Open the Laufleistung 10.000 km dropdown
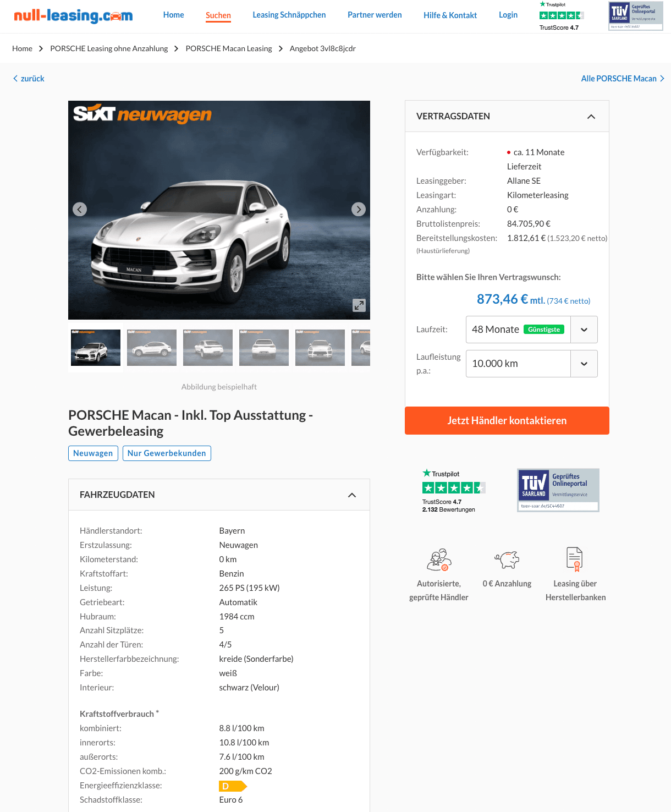The height and width of the screenshot is (812, 671). 532,364
